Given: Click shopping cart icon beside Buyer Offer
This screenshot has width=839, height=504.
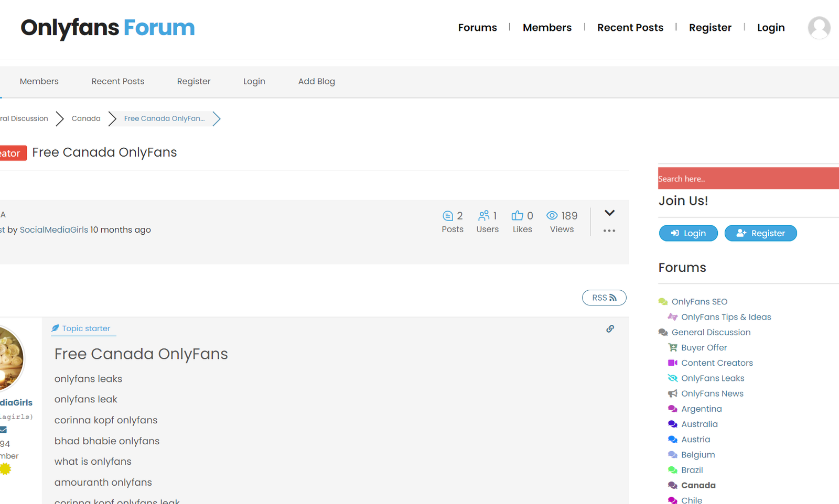Looking at the screenshot, I should pyautogui.click(x=672, y=347).
